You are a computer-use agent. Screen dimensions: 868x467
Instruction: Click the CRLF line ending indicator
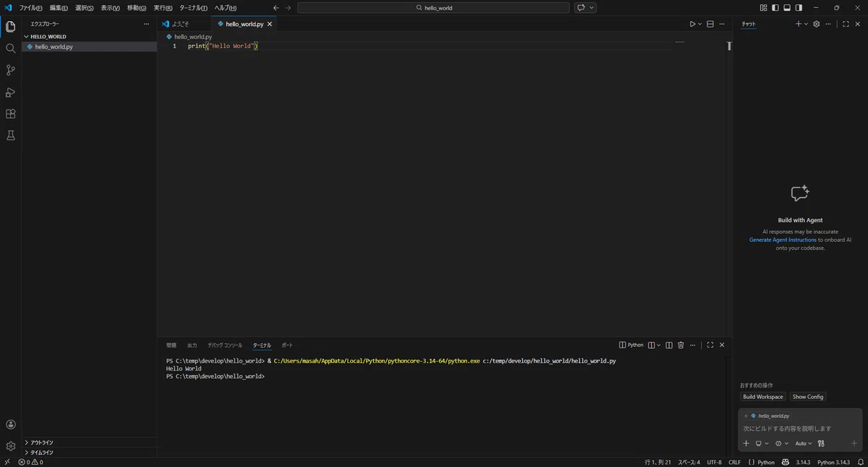pos(734,462)
